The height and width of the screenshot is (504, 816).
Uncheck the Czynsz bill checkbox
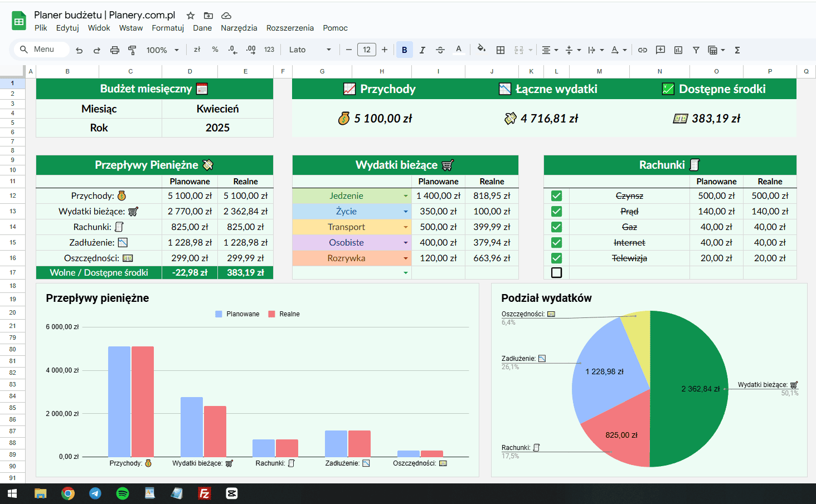click(556, 196)
